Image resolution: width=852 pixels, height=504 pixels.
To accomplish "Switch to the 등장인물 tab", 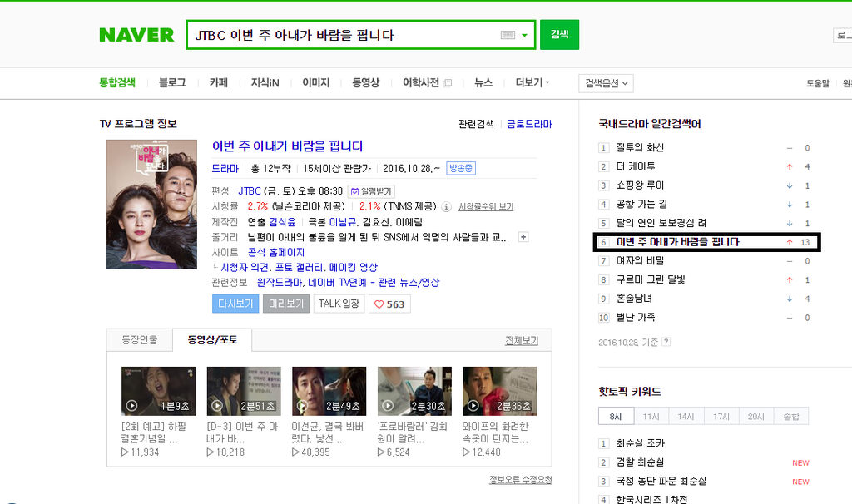I will (140, 340).
